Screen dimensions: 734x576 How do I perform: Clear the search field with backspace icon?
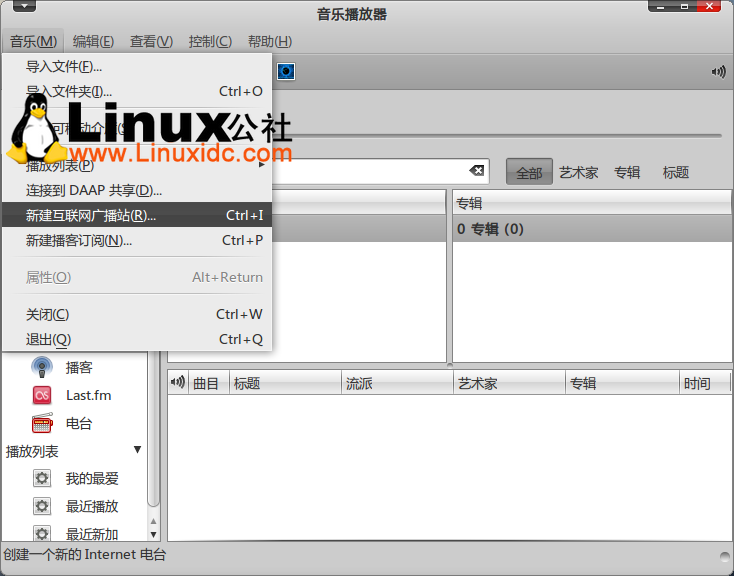click(477, 171)
